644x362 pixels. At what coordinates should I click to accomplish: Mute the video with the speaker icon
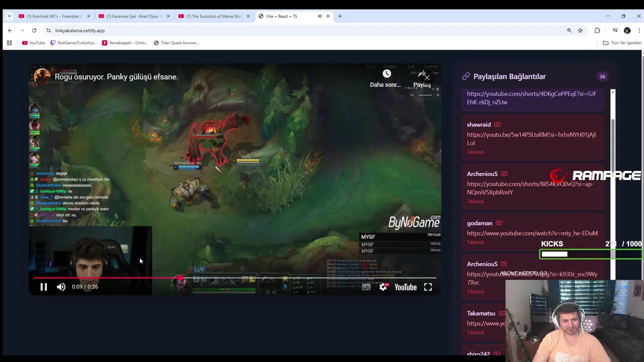[61, 287]
